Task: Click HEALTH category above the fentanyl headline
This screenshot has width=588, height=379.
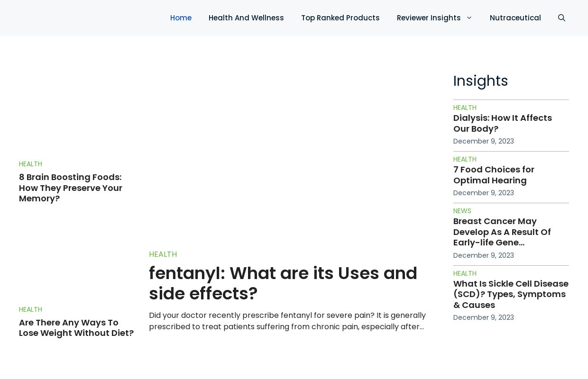Action: (x=163, y=254)
